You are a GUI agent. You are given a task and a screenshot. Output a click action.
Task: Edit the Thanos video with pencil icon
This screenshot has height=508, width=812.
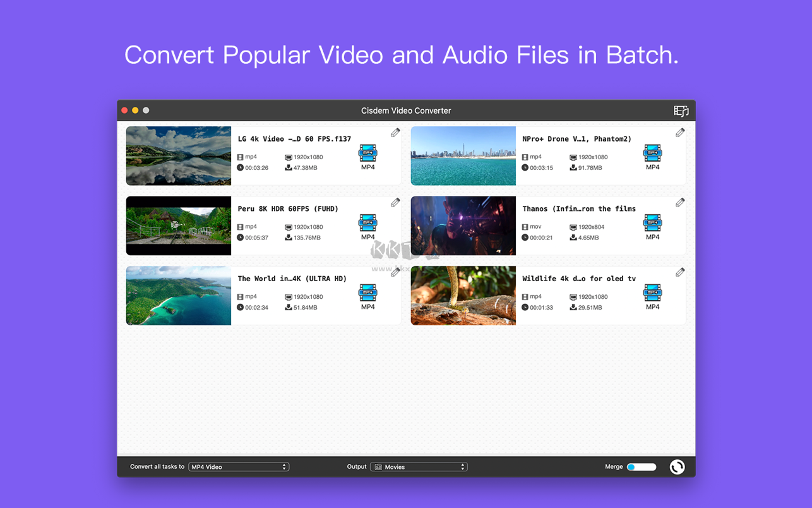(x=680, y=202)
